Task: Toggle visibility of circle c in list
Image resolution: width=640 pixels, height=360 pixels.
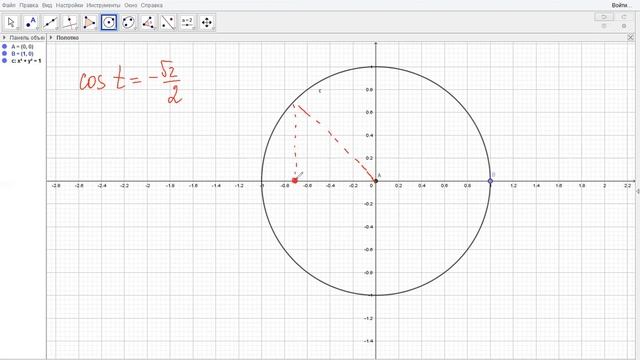Action: [x=4, y=60]
